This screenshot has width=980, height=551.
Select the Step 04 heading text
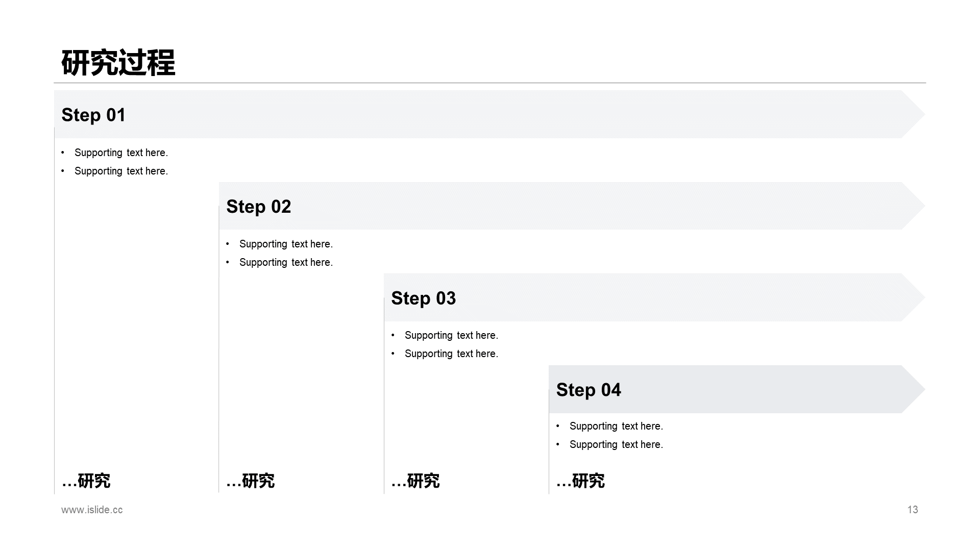[x=589, y=390]
